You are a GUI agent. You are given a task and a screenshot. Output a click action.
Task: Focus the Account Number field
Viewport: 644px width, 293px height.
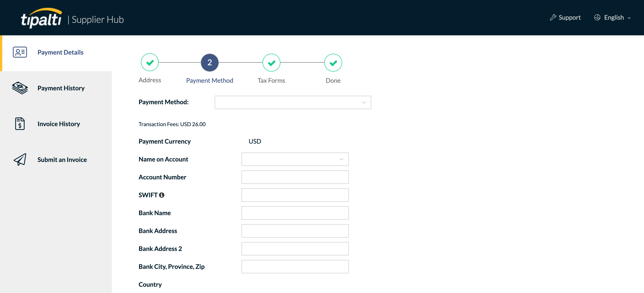point(295,177)
